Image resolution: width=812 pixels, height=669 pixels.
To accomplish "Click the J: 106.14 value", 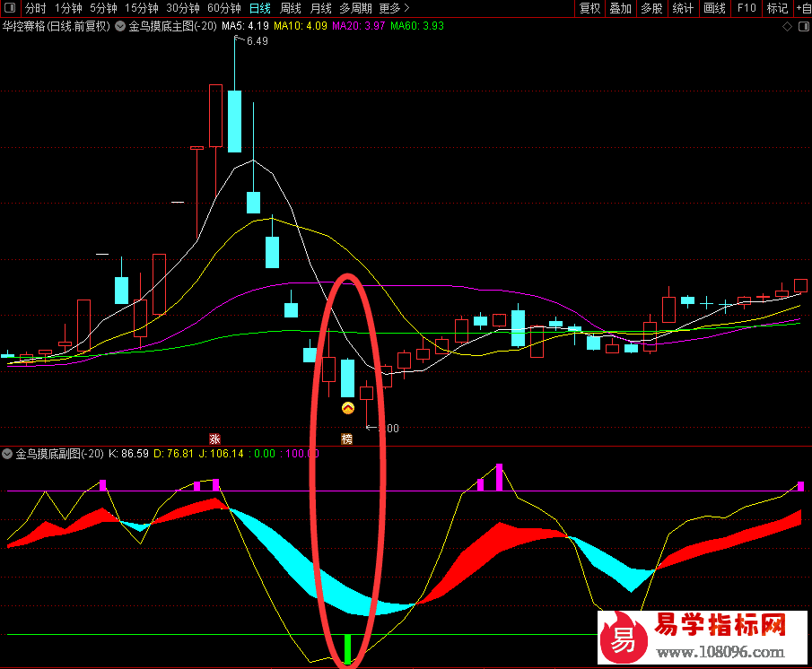I will pos(221,454).
